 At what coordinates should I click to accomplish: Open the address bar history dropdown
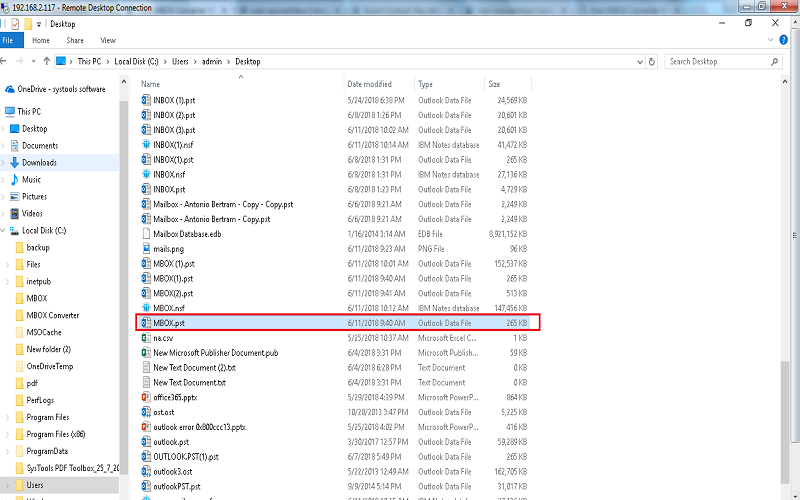click(640, 62)
